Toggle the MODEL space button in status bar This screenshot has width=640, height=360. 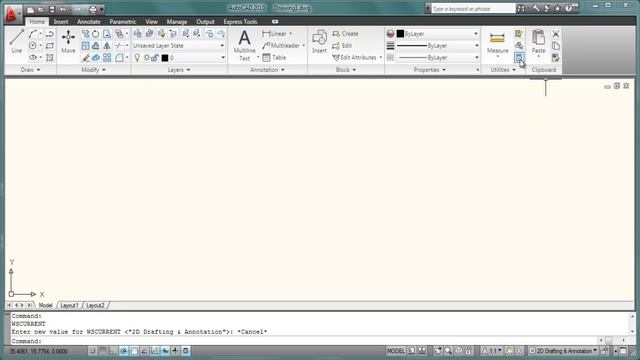point(396,351)
